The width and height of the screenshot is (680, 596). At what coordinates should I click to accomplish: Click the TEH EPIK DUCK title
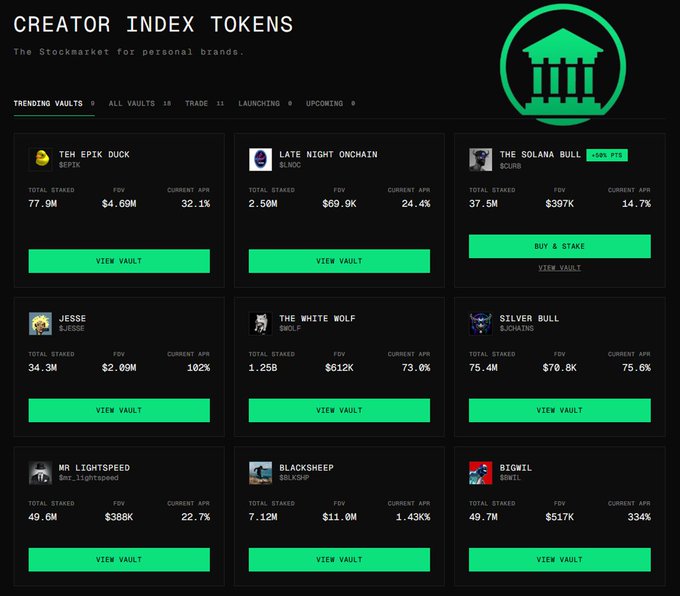pos(94,154)
